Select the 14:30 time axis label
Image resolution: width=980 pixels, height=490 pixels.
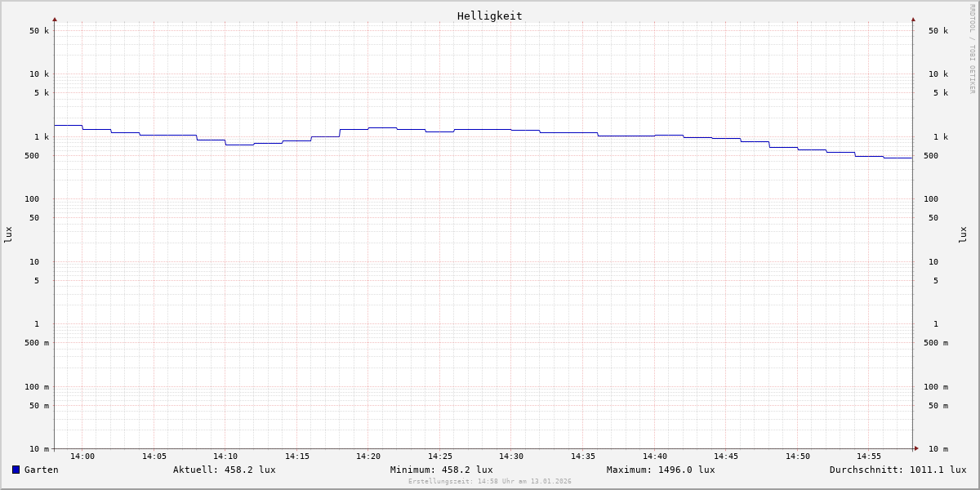[511, 457]
